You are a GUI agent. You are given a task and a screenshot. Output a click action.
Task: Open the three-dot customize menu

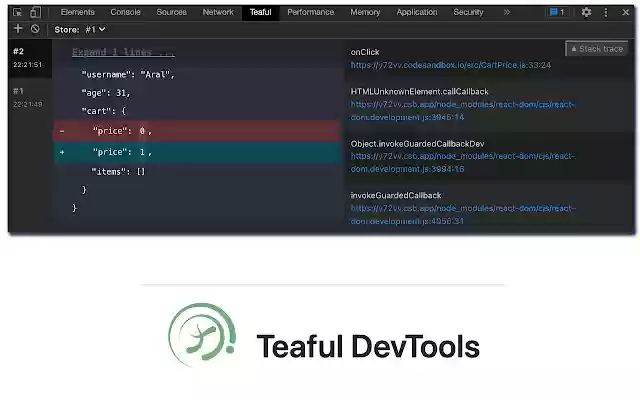pyautogui.click(x=606, y=13)
